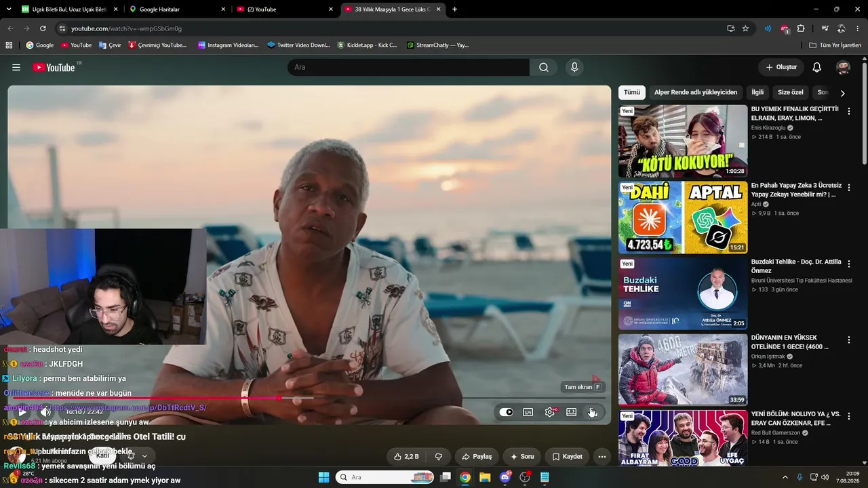The width and height of the screenshot is (868, 488).
Task: Open the KÖTÜ KOKUYOR video thumbnail
Action: pyautogui.click(x=683, y=141)
